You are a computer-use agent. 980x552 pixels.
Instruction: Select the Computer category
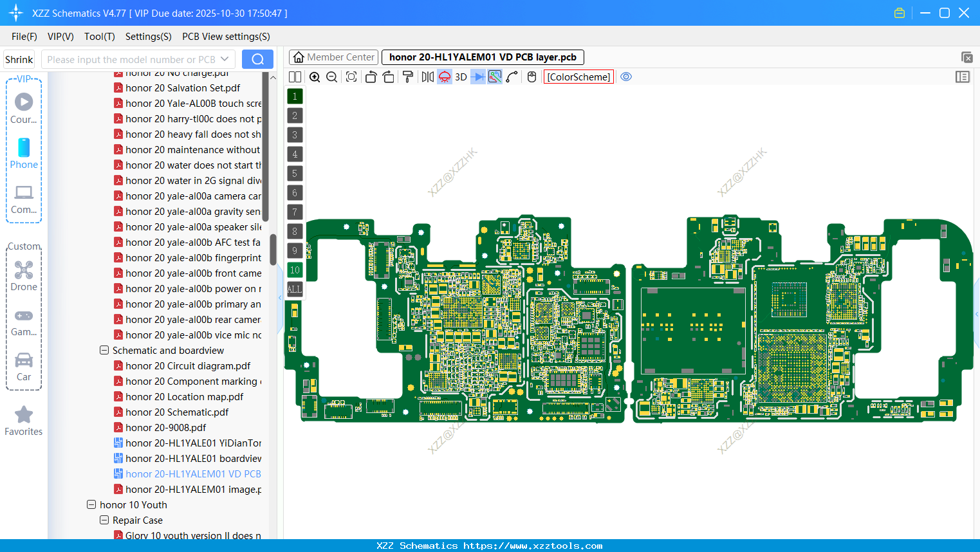click(24, 199)
